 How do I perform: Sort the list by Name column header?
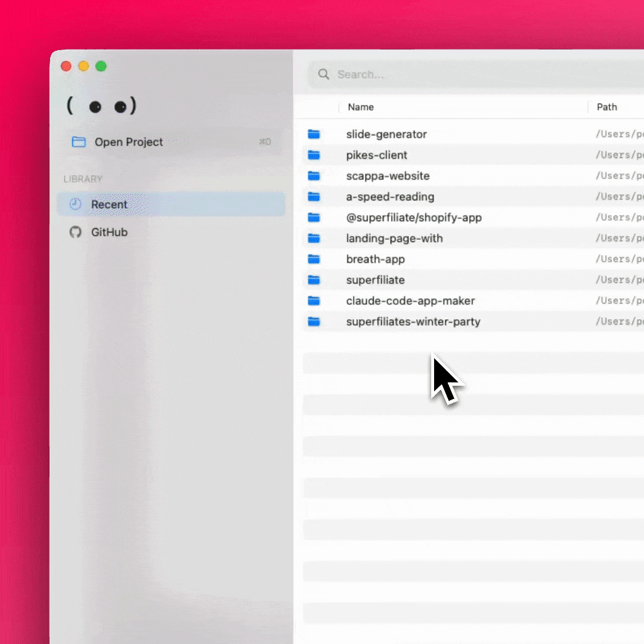tap(361, 107)
